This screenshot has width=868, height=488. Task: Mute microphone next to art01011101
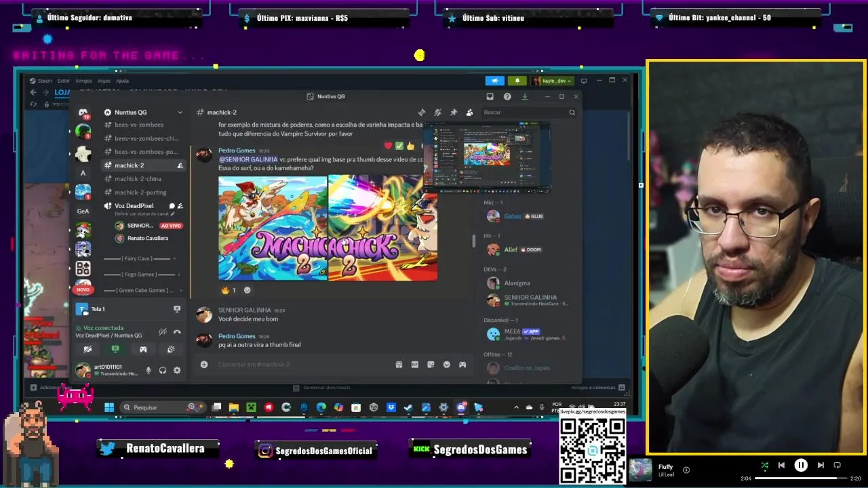[149, 370]
